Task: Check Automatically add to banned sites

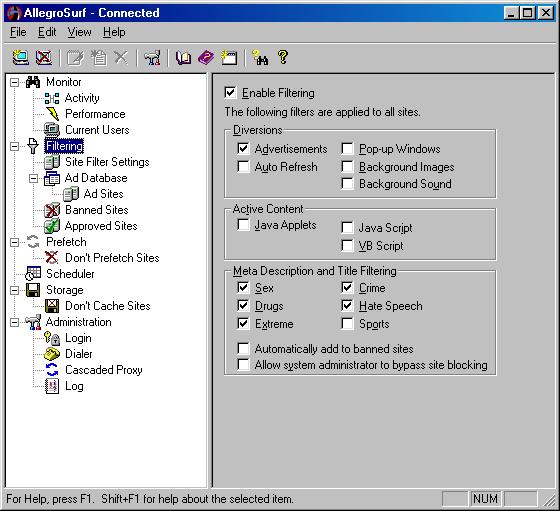Action: click(243, 349)
